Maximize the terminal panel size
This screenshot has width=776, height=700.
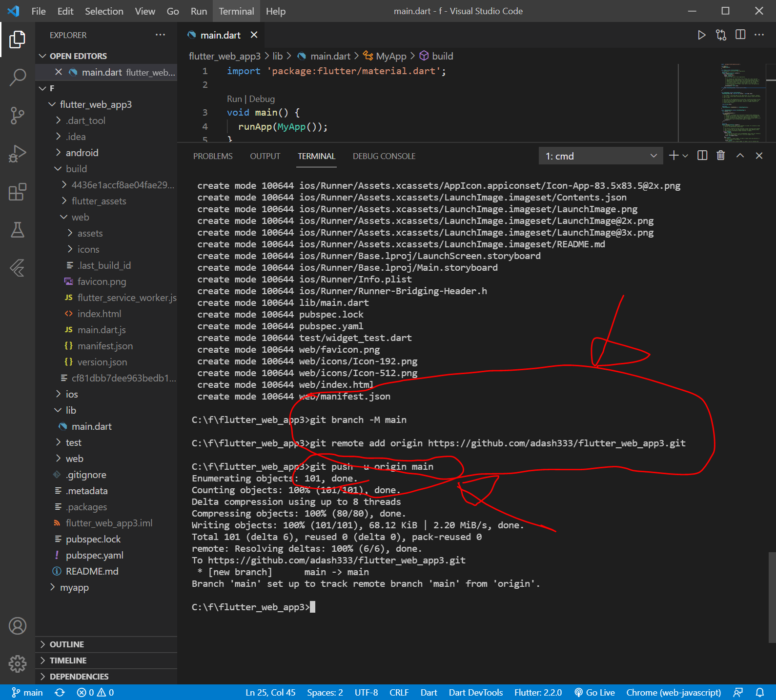coord(740,156)
